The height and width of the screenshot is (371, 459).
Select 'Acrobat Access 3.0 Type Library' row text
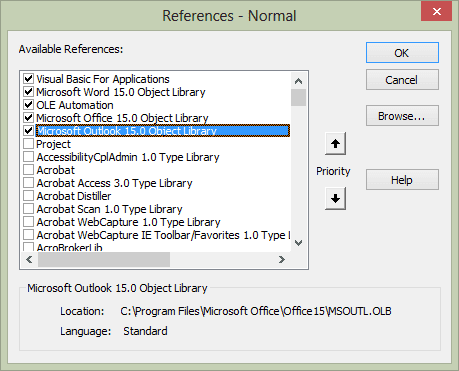114,183
